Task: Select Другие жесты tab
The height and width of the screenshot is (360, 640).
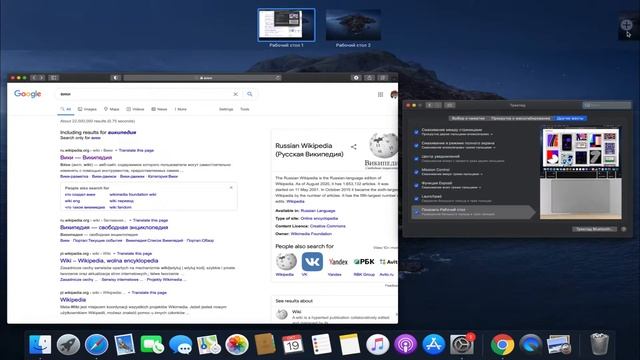Action: click(x=570, y=118)
